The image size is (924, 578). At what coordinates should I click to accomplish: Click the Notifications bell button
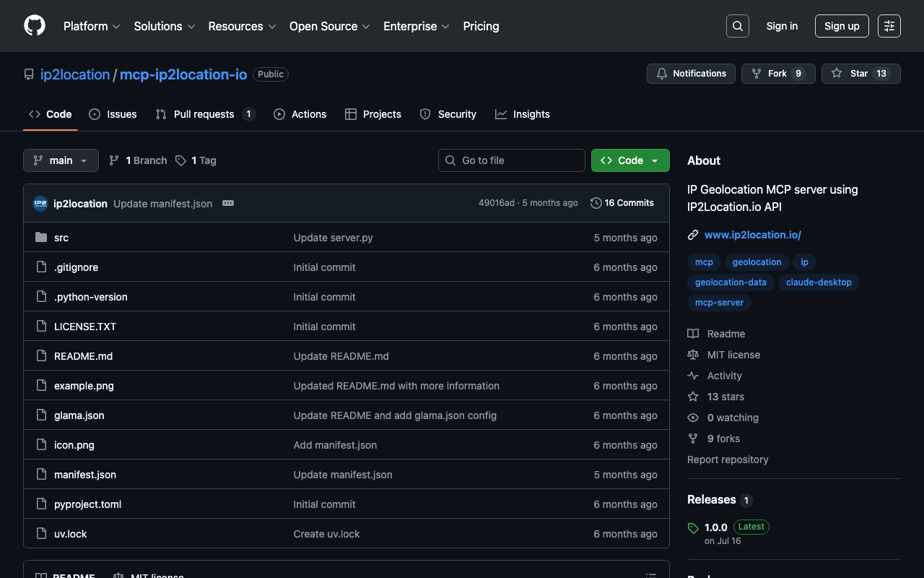click(x=691, y=74)
